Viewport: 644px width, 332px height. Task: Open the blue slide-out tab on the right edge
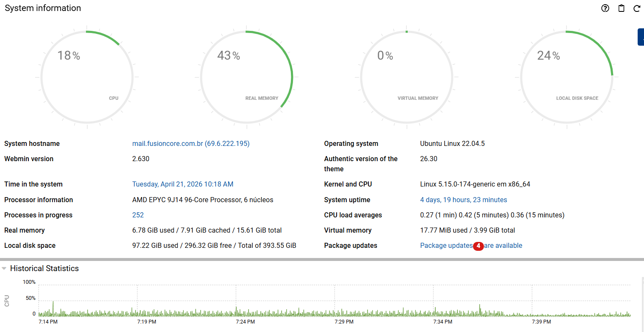coord(641,37)
